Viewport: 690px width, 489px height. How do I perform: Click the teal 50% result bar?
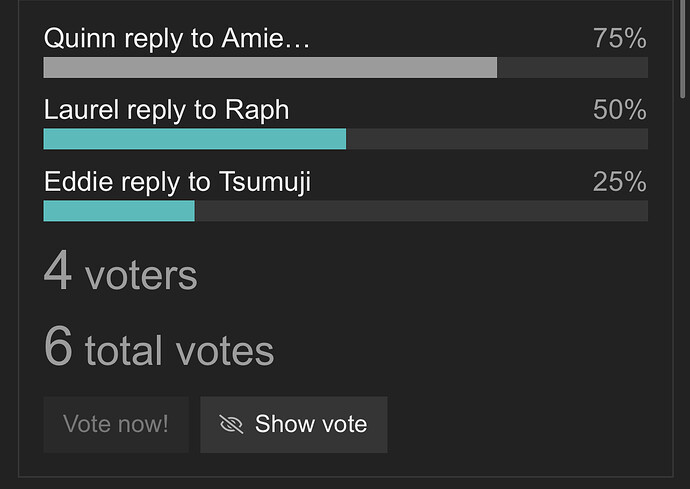[x=195, y=139]
